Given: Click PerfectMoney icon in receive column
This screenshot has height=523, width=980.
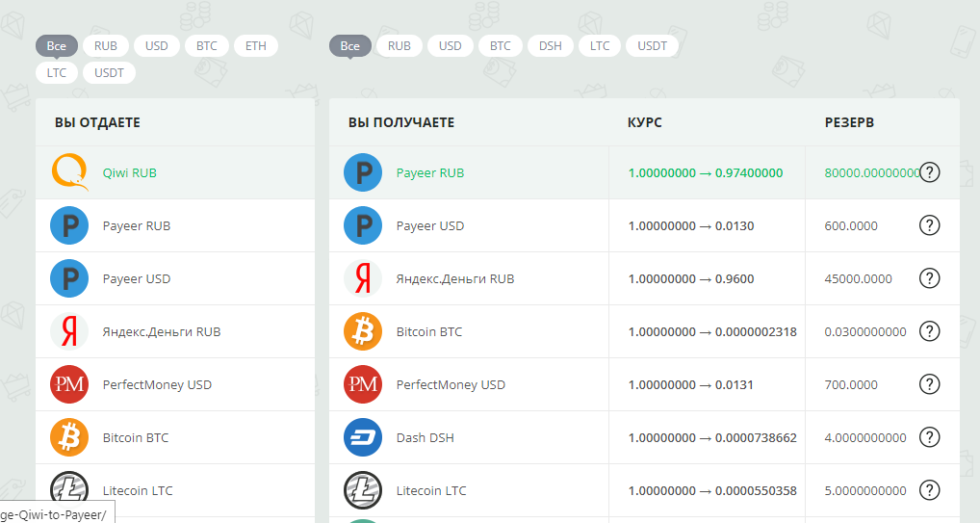Looking at the screenshot, I should [x=363, y=384].
